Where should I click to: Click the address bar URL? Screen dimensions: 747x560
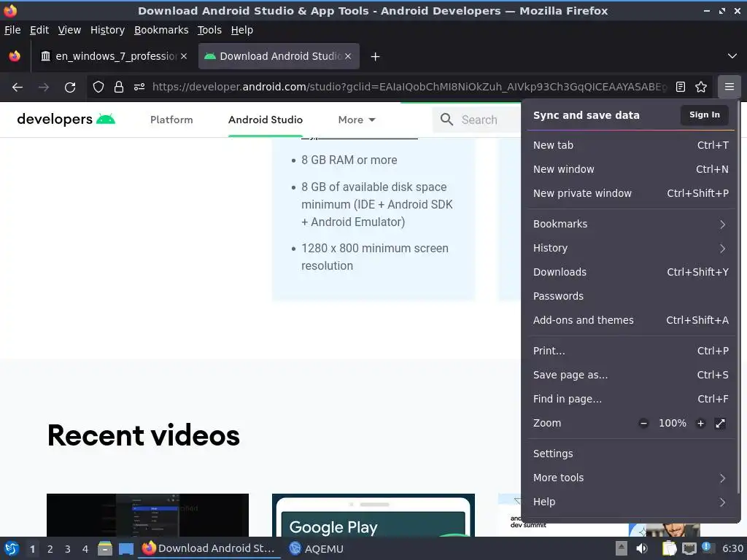(x=409, y=87)
